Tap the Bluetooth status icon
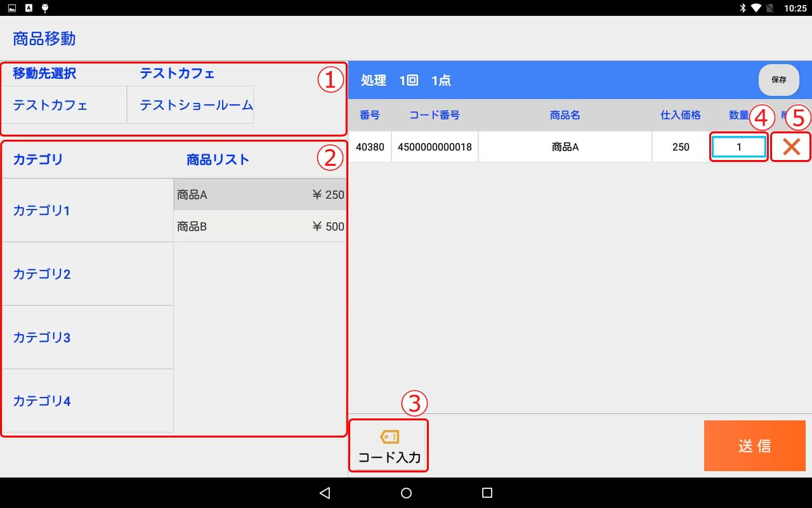812x508 pixels. click(742, 8)
